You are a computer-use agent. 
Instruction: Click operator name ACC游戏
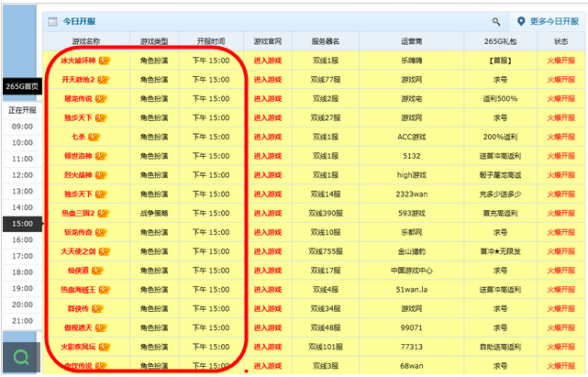click(x=411, y=137)
